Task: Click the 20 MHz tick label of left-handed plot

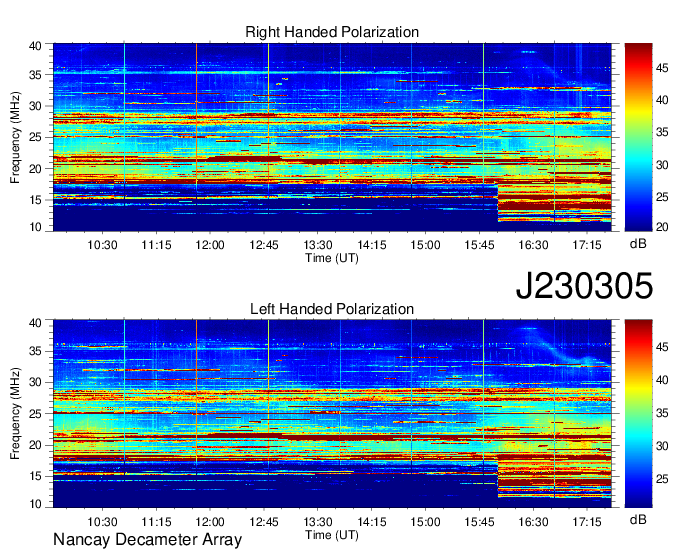Action: (x=35, y=445)
